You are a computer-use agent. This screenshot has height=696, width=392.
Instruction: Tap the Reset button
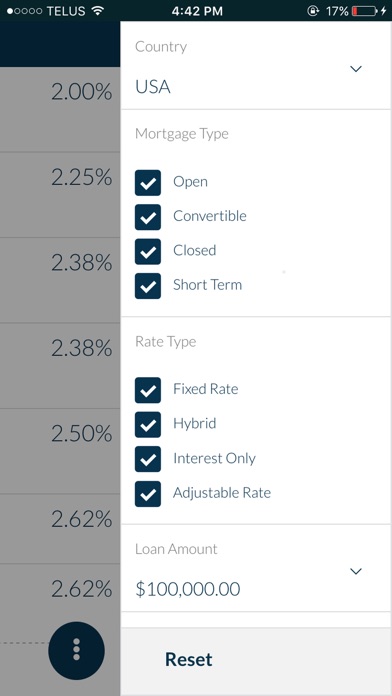point(189,660)
